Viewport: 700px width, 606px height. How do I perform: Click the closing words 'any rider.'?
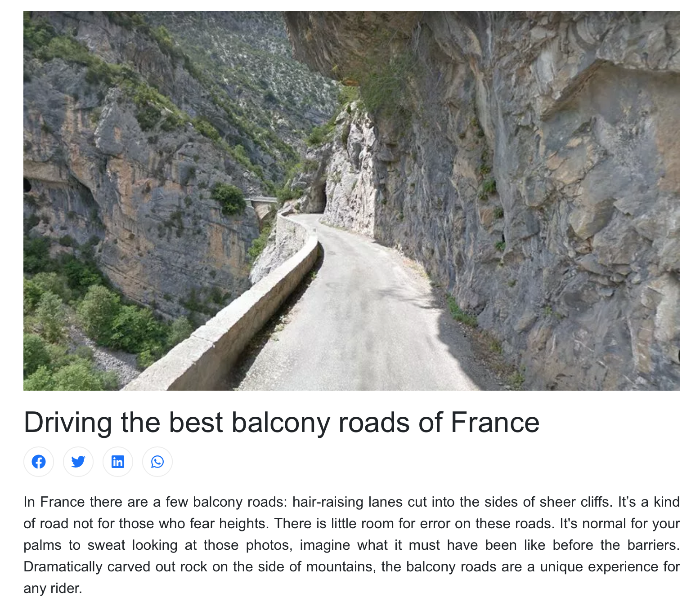(x=53, y=588)
